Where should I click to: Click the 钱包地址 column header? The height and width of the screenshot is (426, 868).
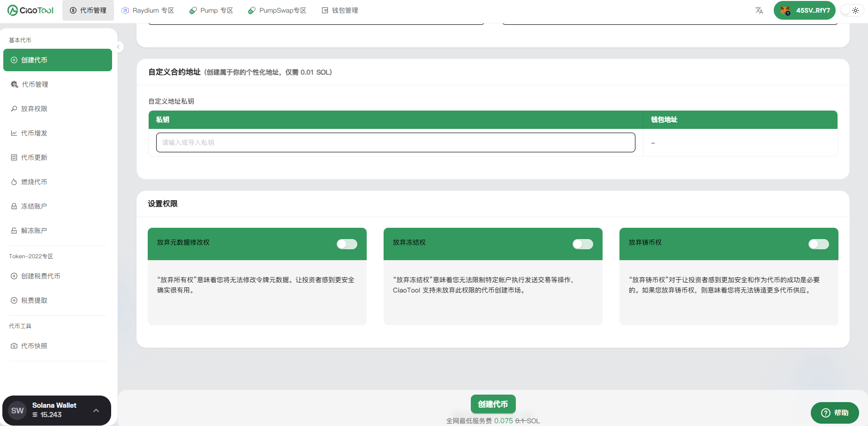point(664,120)
